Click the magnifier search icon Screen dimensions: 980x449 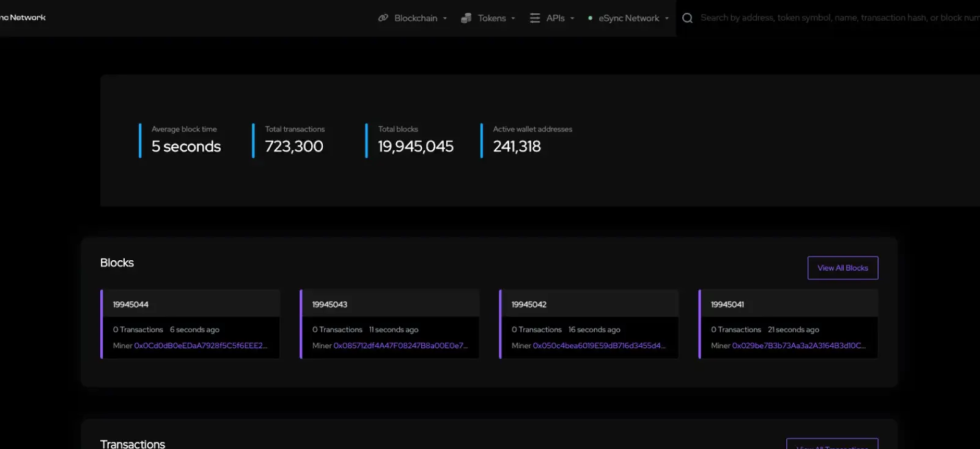687,18
